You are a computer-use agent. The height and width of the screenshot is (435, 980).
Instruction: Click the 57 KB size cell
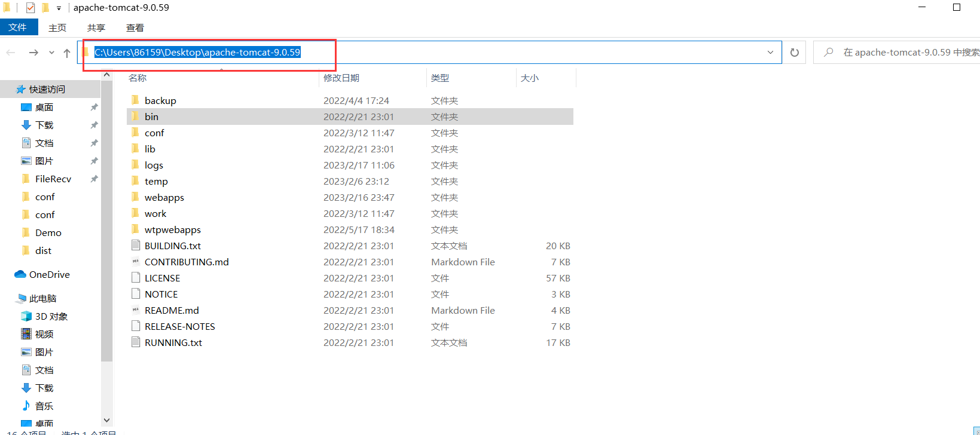point(558,278)
